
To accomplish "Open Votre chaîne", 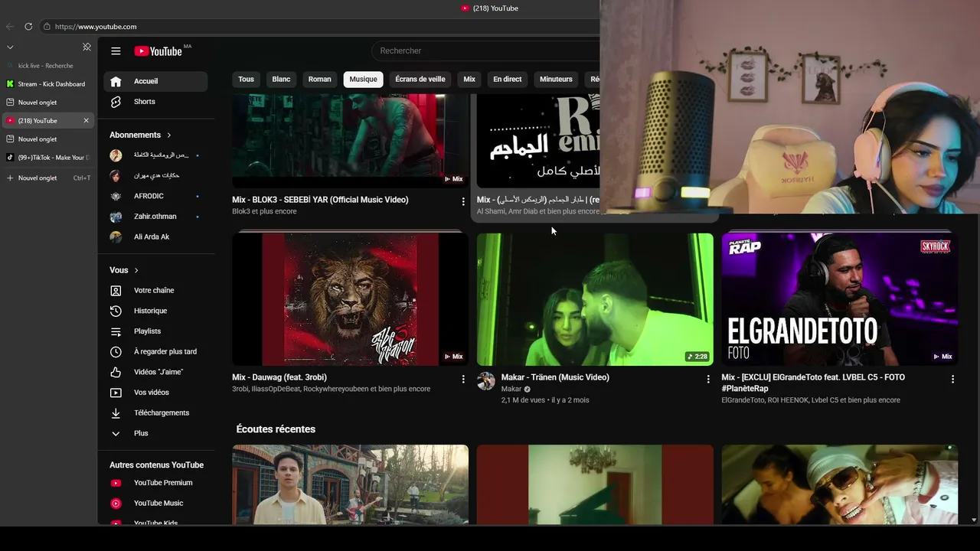I will (155, 291).
